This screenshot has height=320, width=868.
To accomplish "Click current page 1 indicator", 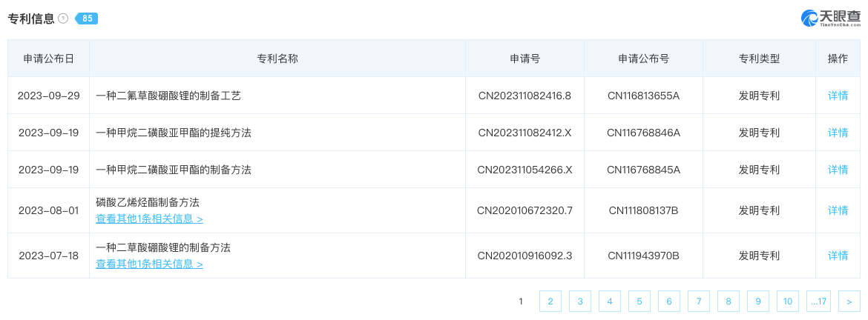I will pos(521,301).
